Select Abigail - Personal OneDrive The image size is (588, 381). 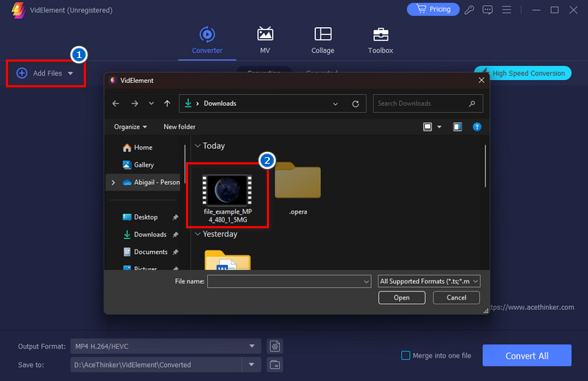[151, 183]
